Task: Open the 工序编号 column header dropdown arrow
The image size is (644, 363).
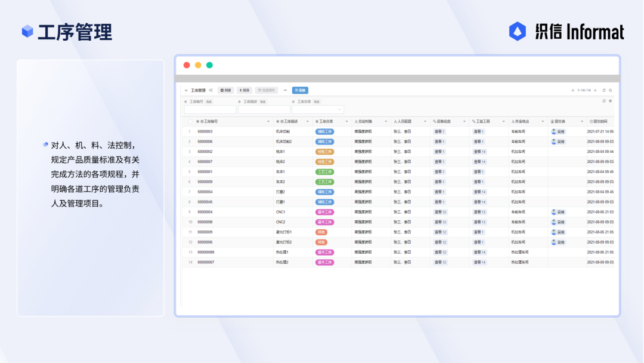Action: point(268,122)
